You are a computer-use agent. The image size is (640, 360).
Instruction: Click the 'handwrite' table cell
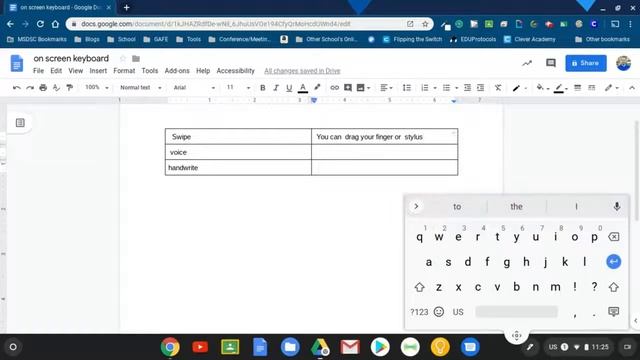(x=238, y=168)
